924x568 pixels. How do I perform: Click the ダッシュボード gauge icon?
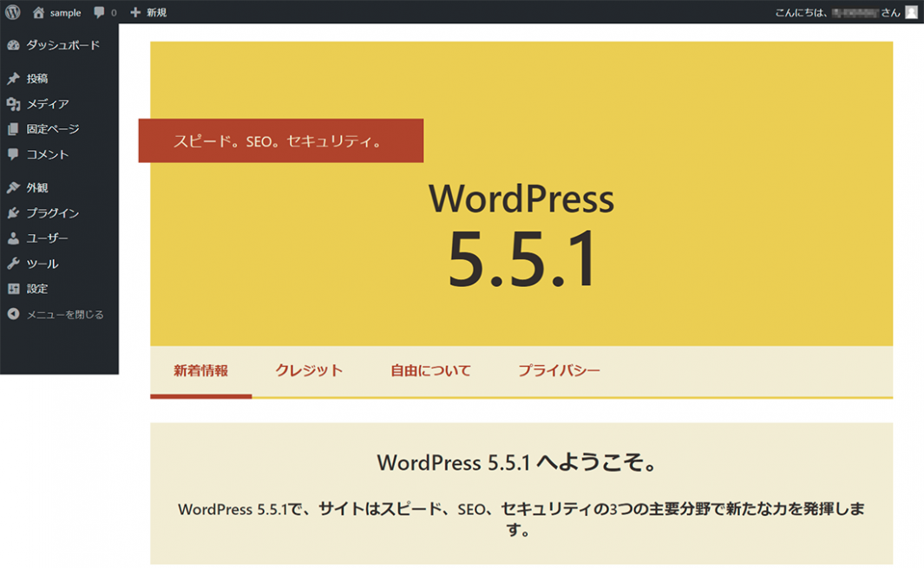pos(13,45)
